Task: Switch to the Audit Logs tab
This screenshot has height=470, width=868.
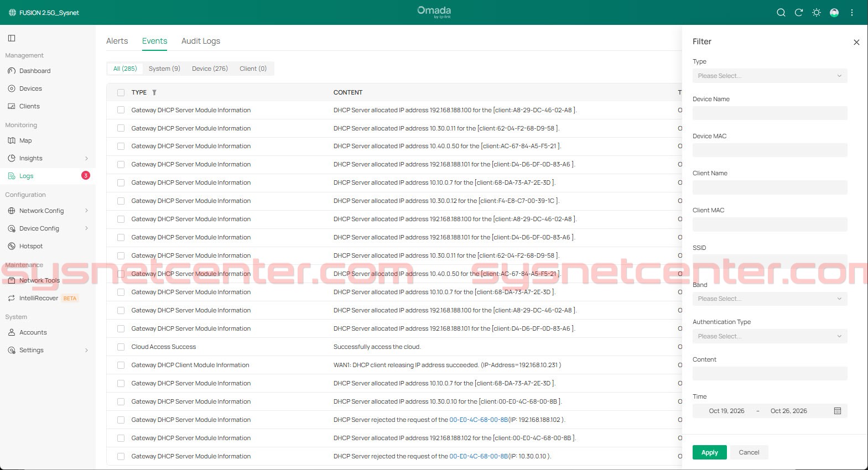Action: pyautogui.click(x=201, y=41)
